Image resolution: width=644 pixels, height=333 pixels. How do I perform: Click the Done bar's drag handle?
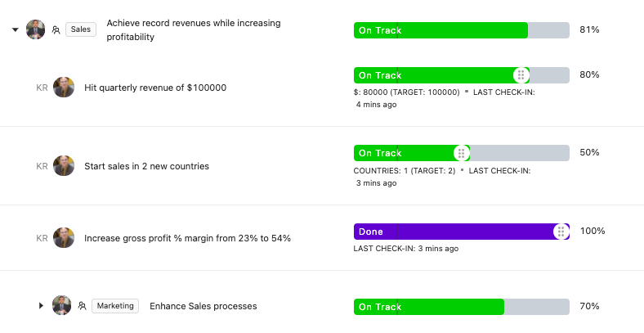tap(561, 232)
